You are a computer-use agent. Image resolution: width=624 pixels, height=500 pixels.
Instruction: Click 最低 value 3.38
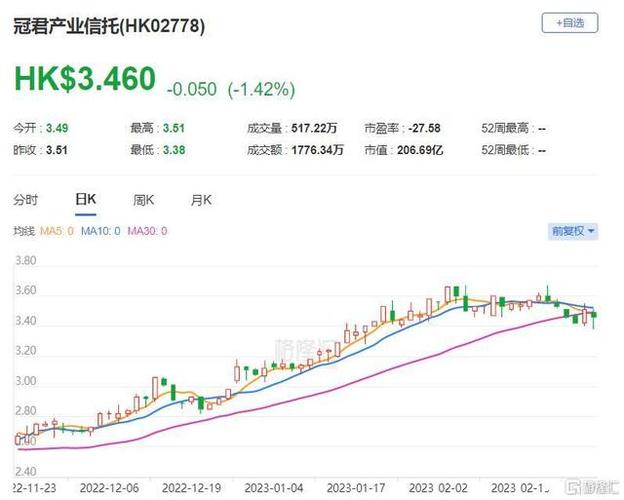[174, 150]
